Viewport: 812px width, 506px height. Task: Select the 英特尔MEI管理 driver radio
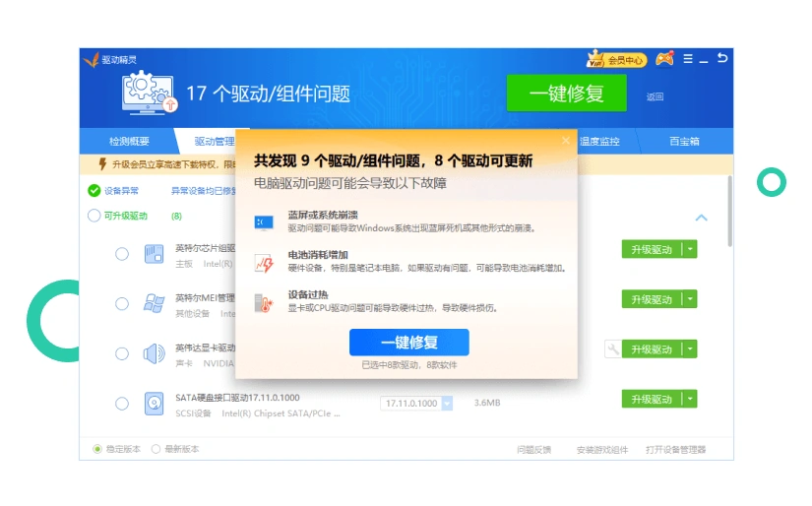tap(122, 303)
